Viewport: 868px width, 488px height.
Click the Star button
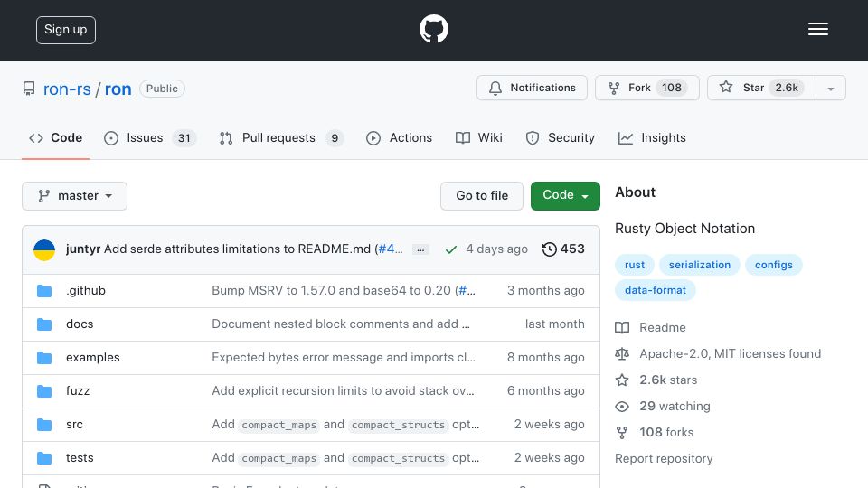tap(761, 88)
